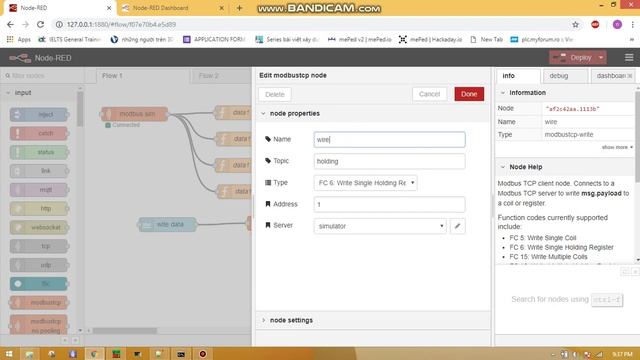The height and width of the screenshot is (360, 640).
Task: Click the filter nodes search box
Action: coord(43,76)
